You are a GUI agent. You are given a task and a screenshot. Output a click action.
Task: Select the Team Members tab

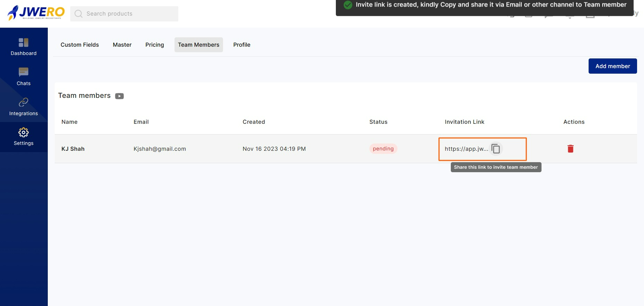tap(198, 45)
